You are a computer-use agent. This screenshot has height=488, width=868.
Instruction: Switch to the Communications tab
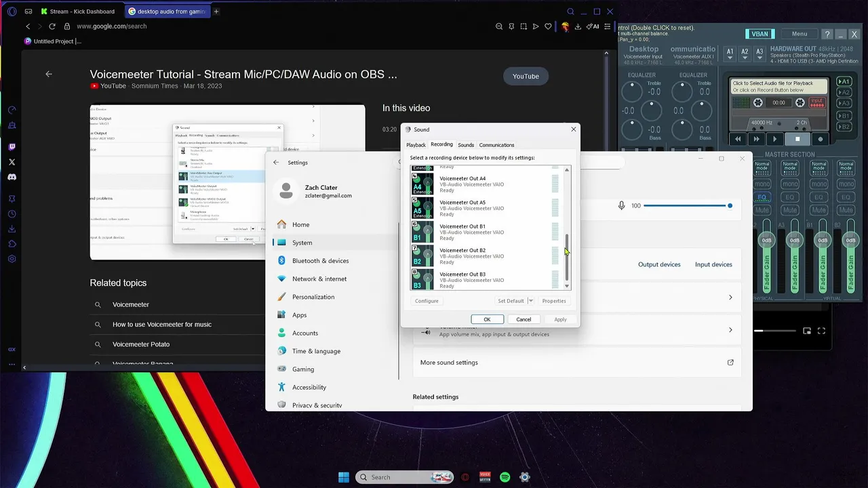496,145
